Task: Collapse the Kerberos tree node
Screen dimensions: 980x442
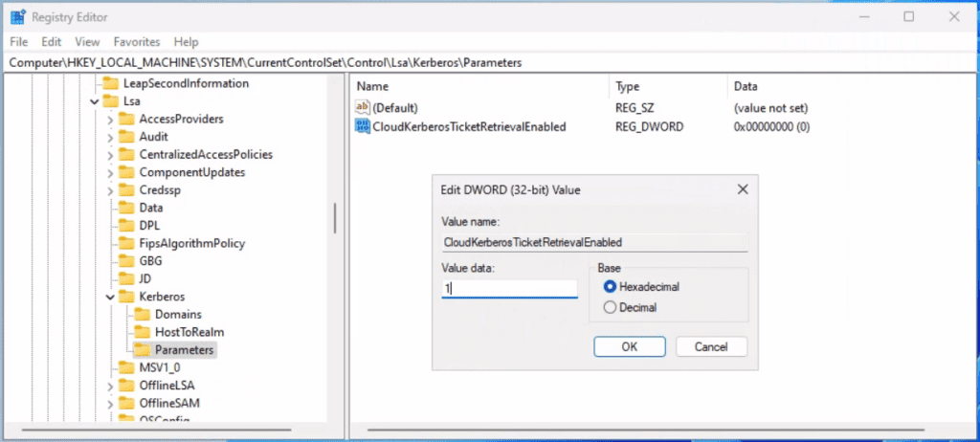Action: click(110, 297)
